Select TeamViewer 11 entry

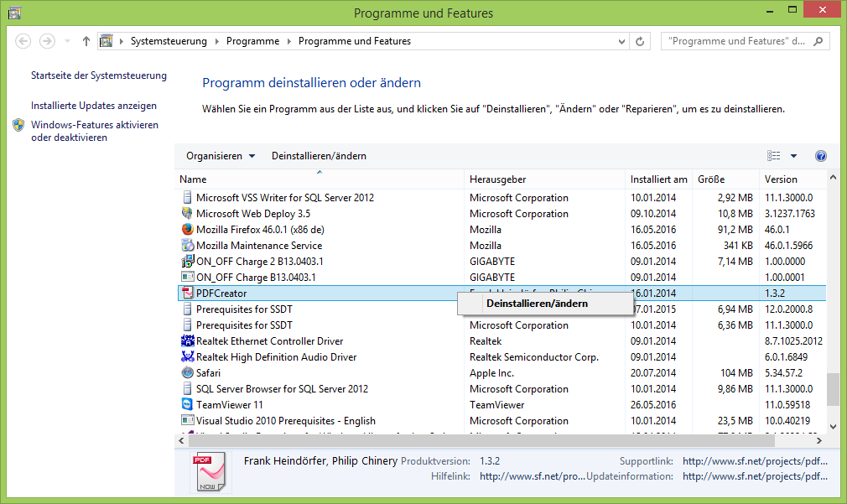coord(501,404)
